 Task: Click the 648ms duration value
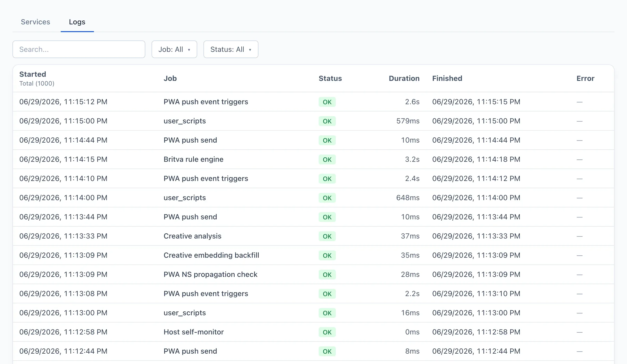click(x=408, y=198)
